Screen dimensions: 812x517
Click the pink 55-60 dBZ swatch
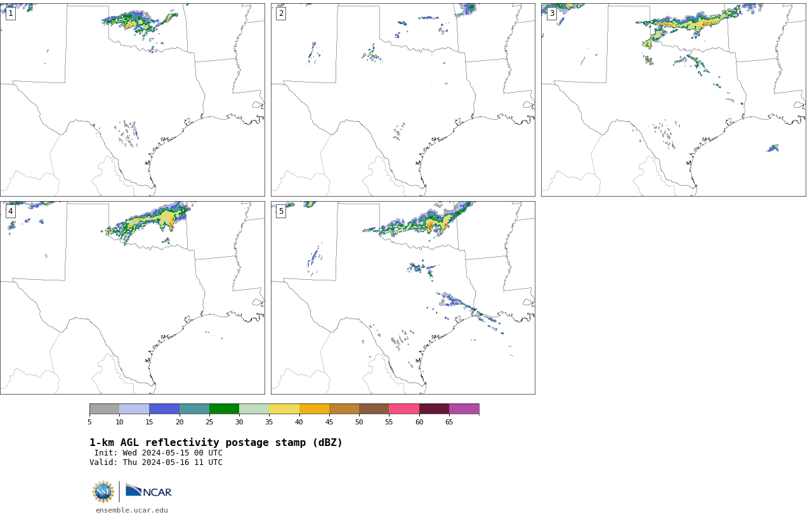[404, 409]
